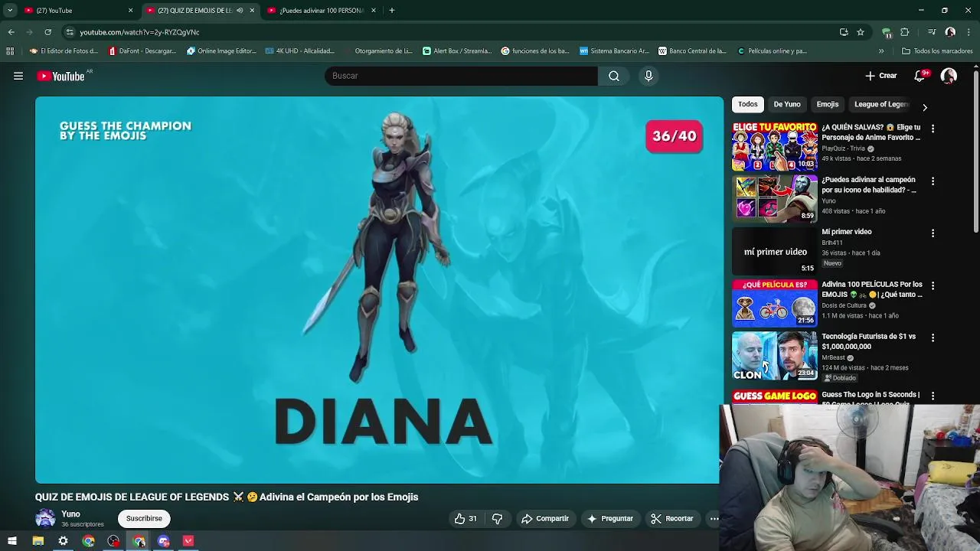Dislike the video with thumbs down
Image resolution: width=980 pixels, height=551 pixels.
click(497, 519)
